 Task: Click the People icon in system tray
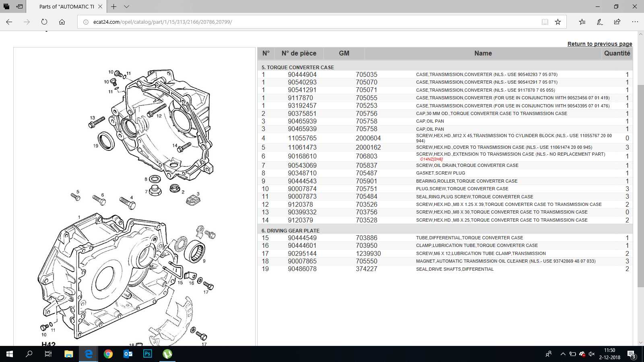(549, 354)
